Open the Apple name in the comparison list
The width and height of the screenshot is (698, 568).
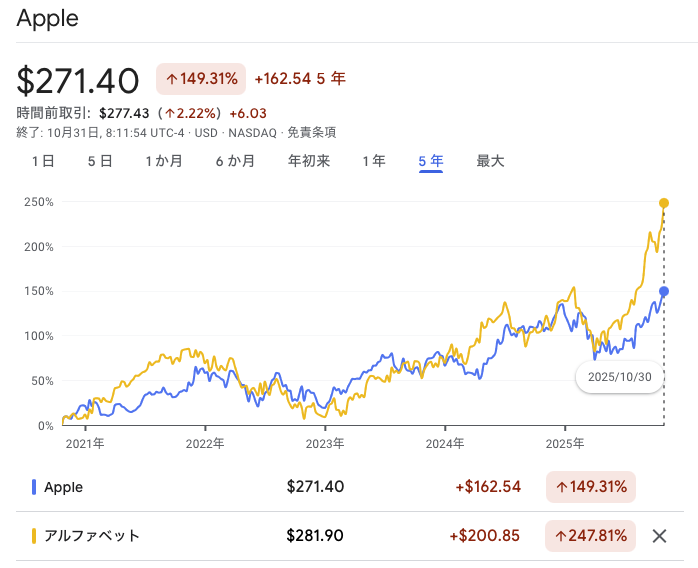point(64,487)
